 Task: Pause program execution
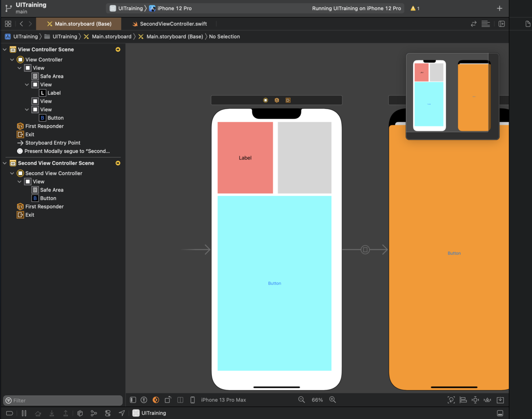[24, 413]
